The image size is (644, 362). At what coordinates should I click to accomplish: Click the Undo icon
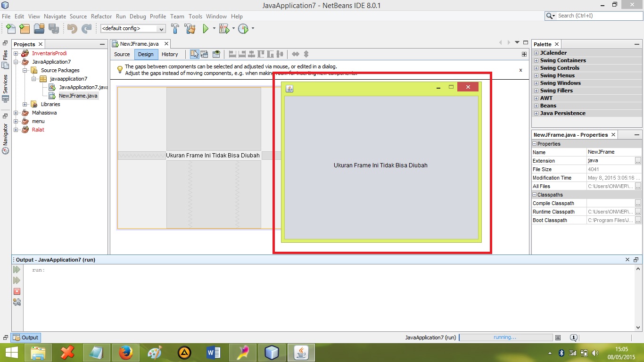72,29
